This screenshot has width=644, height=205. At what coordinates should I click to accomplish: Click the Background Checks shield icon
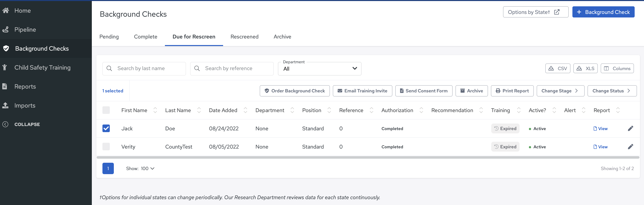[6, 48]
